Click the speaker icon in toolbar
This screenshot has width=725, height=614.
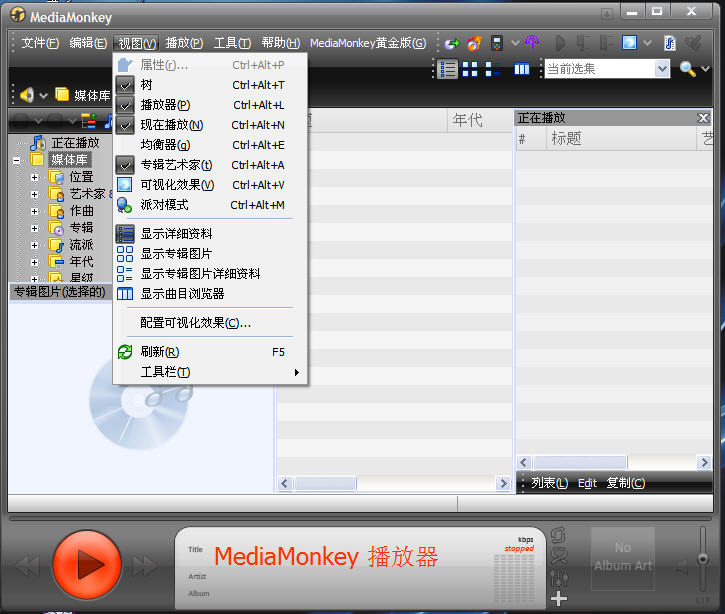point(27,95)
